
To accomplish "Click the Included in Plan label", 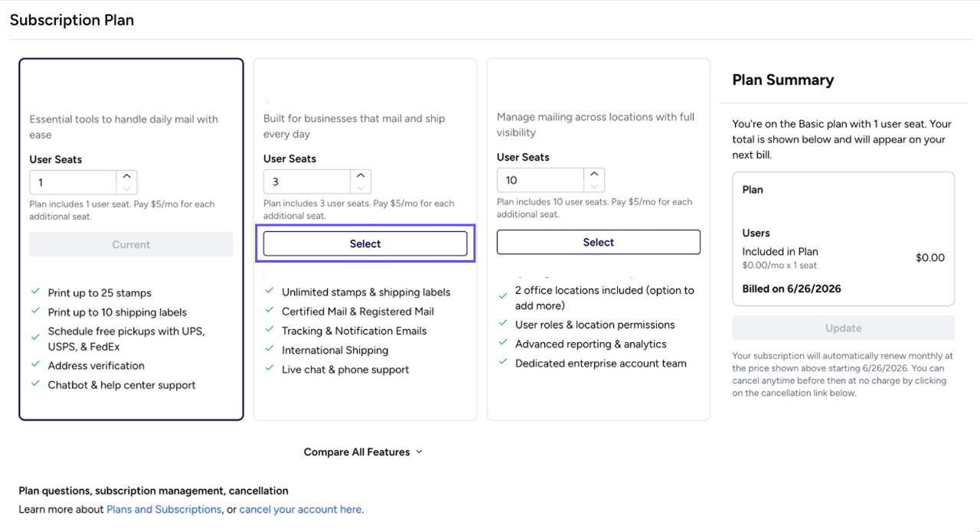I will coord(780,251).
